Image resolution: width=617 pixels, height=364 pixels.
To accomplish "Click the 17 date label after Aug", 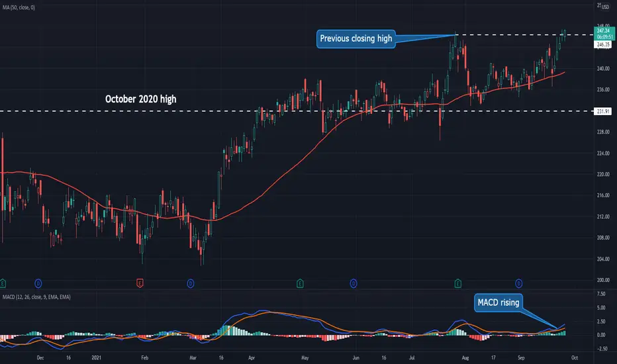I will [493, 357].
